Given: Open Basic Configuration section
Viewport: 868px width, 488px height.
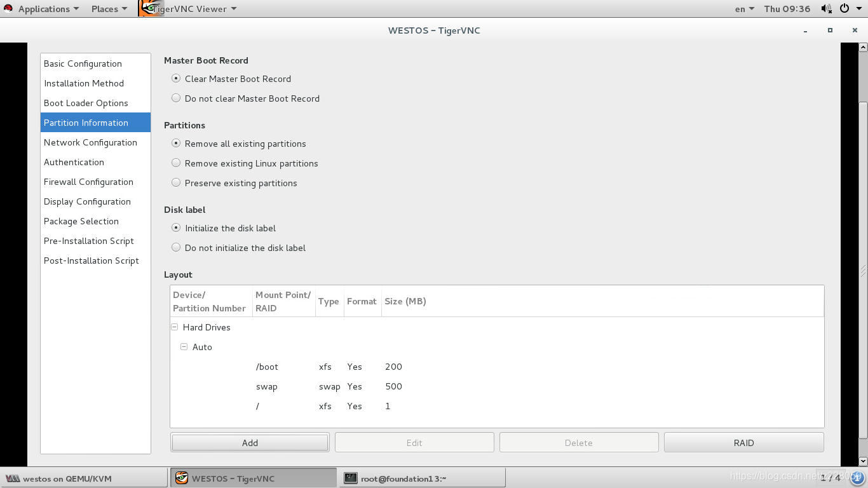Looking at the screenshot, I should point(95,64).
